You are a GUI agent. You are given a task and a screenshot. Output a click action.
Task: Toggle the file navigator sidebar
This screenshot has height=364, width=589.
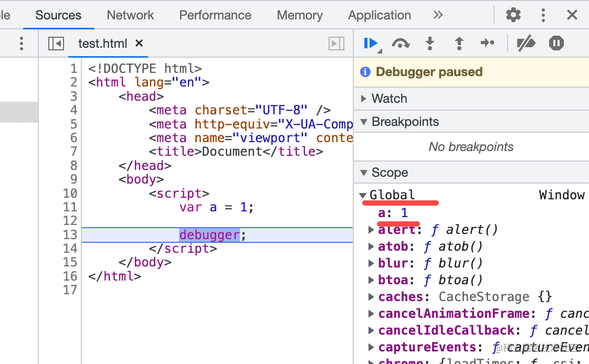pyautogui.click(x=56, y=44)
